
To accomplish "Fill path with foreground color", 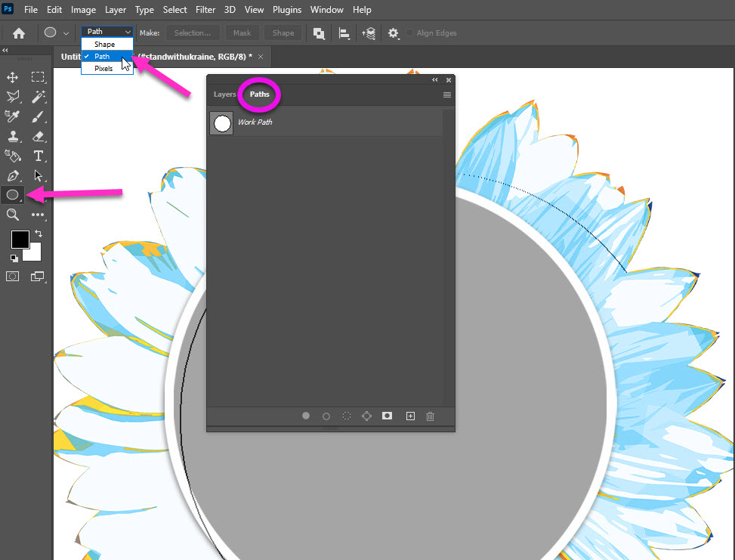I will coord(306,416).
